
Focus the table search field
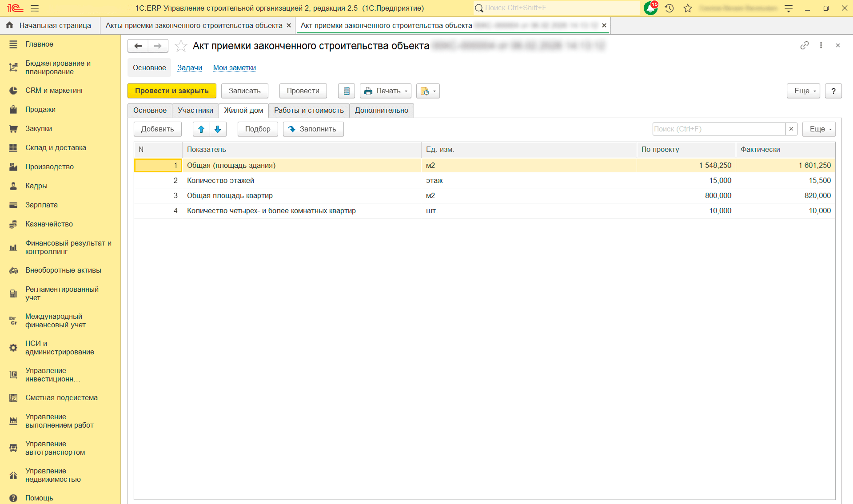pyautogui.click(x=718, y=129)
